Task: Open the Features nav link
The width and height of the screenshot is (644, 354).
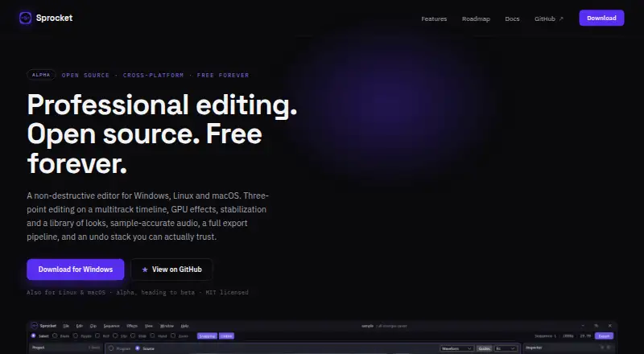Action: pyautogui.click(x=434, y=19)
